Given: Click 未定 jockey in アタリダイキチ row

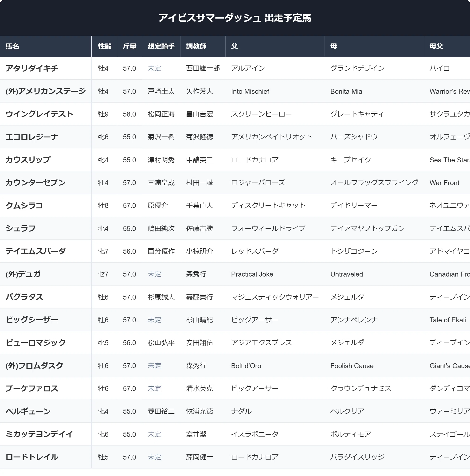Looking at the screenshot, I should click(155, 68).
